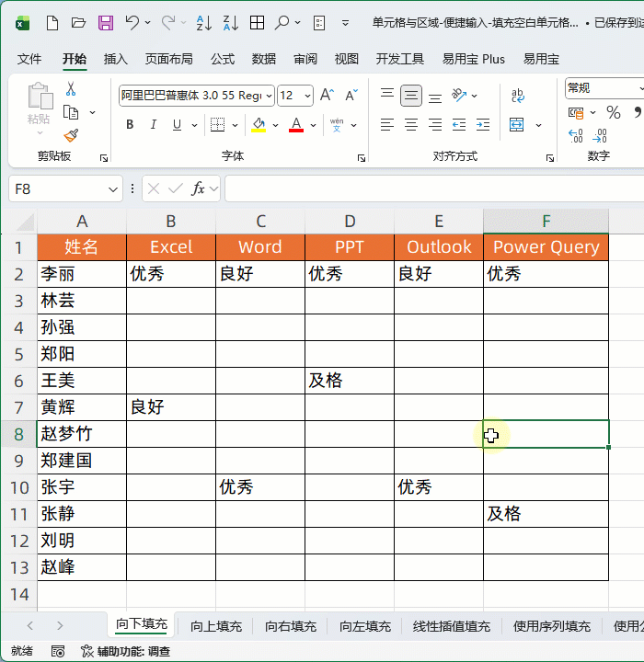Open the font name dropdown
Image resolution: width=644 pixels, height=662 pixels.
pyautogui.click(x=269, y=96)
